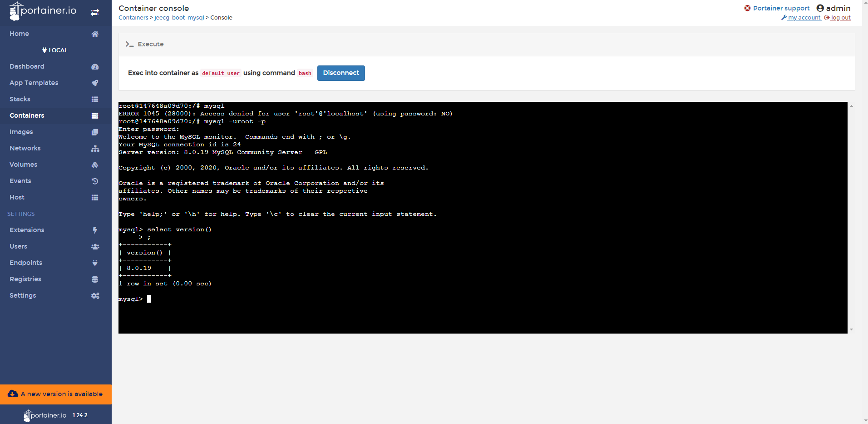Image resolution: width=868 pixels, height=424 pixels.
Task: Click the Portainer.io logo at top
Action: 43,11
